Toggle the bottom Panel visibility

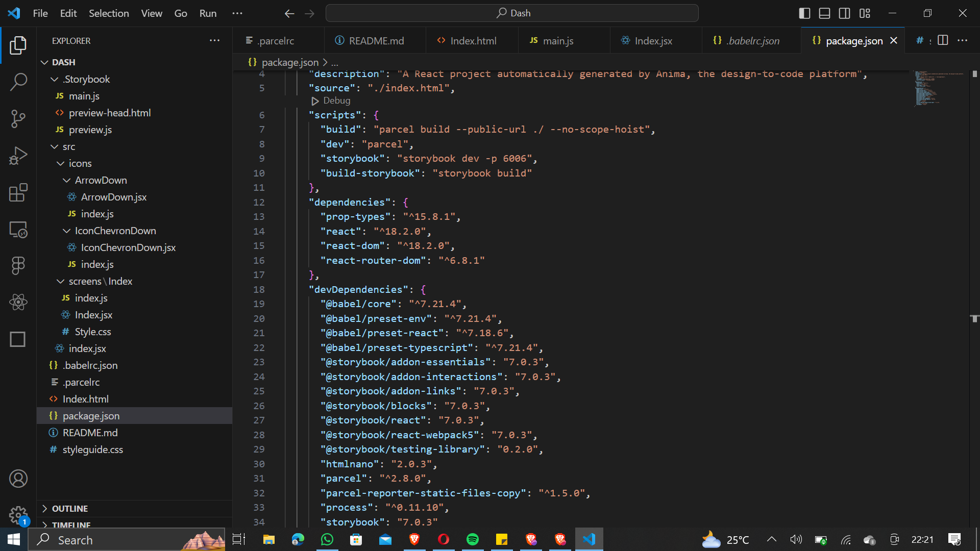point(824,13)
